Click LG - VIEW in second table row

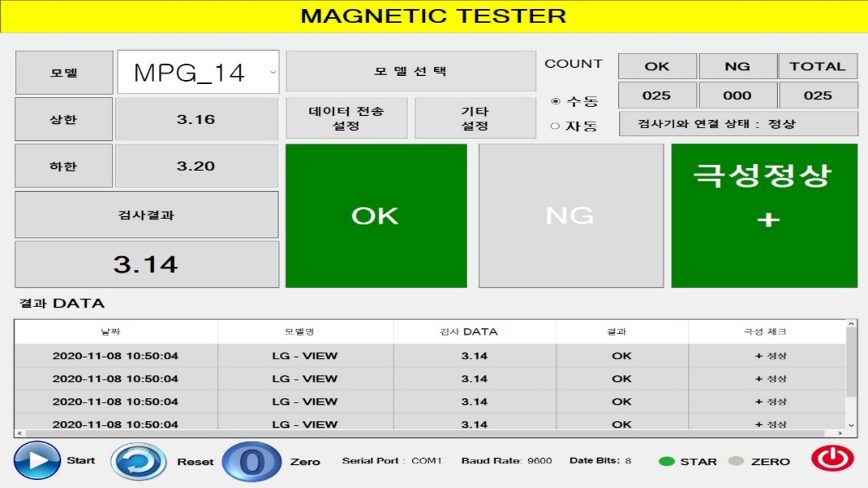click(305, 379)
